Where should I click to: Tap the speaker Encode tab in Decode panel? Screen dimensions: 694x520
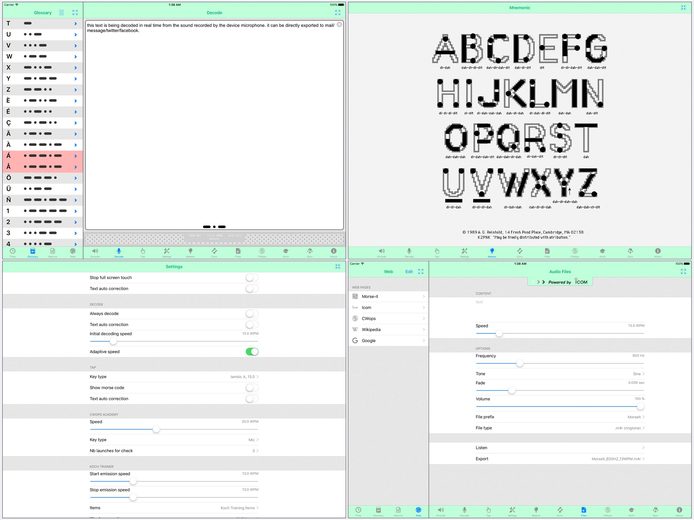coord(95,252)
